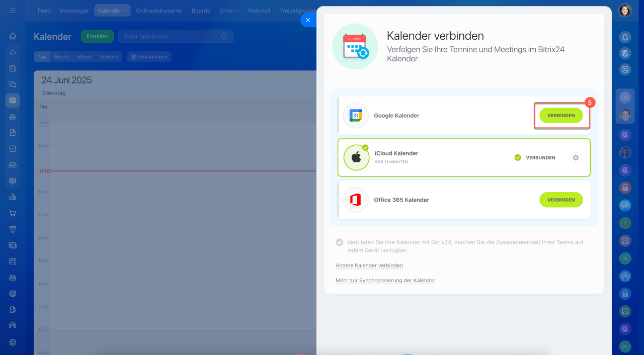This screenshot has width=644, height=355.
Task: Switch calendar to Woche view
Action: [x=61, y=57]
